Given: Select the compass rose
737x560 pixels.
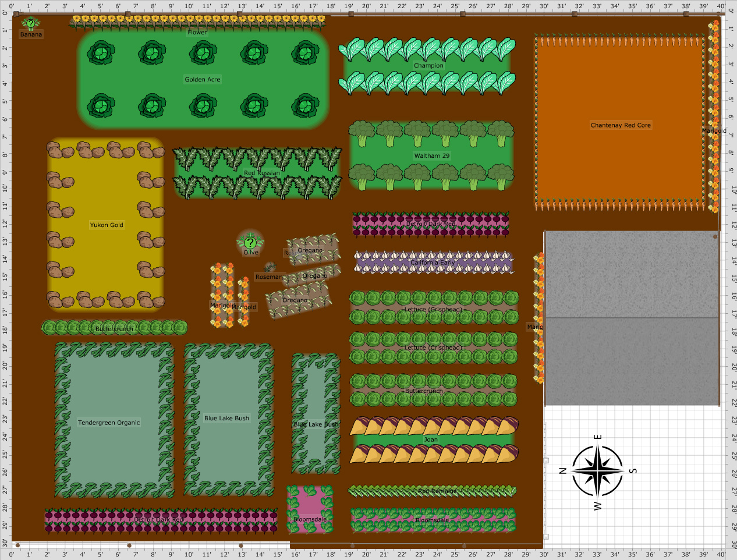Looking at the screenshot, I should tap(598, 470).
